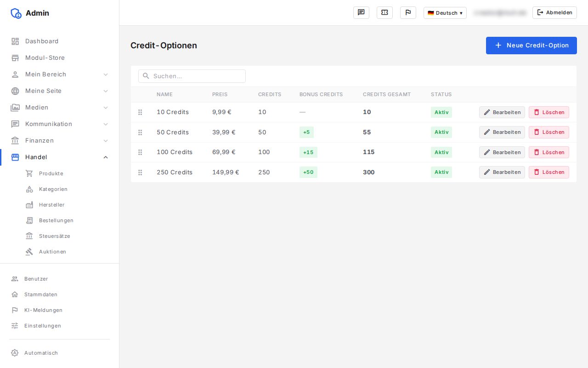Open Modul-Store in the sidebar
The height and width of the screenshot is (368, 588).
coord(59,58)
